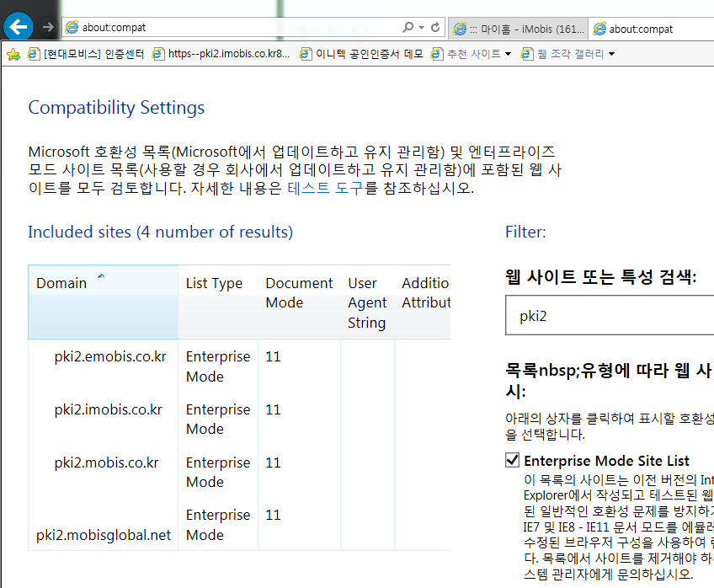The image size is (714, 588).
Task: Click the browser Forward arrow button
Action: click(47, 27)
